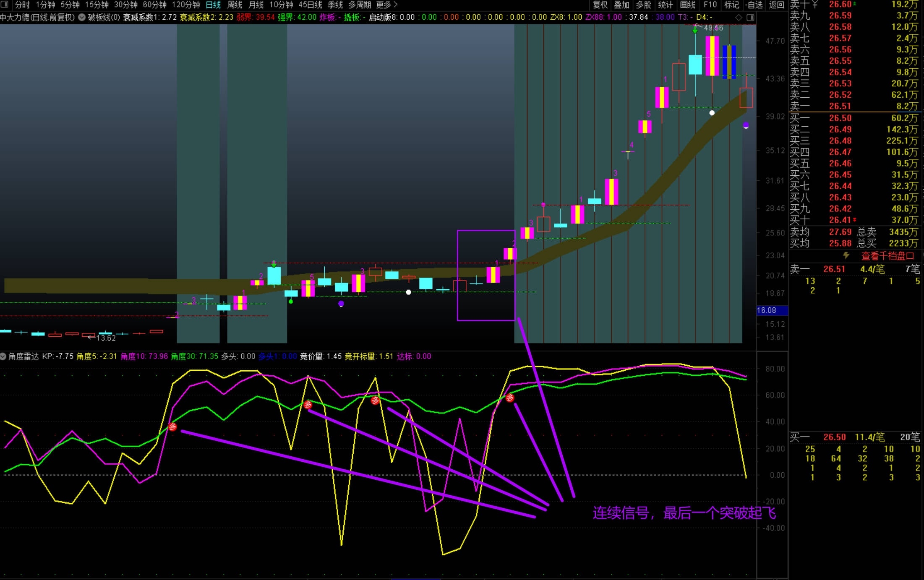
Task: Click the green arrow at 49.56 high
Action: coord(695,30)
